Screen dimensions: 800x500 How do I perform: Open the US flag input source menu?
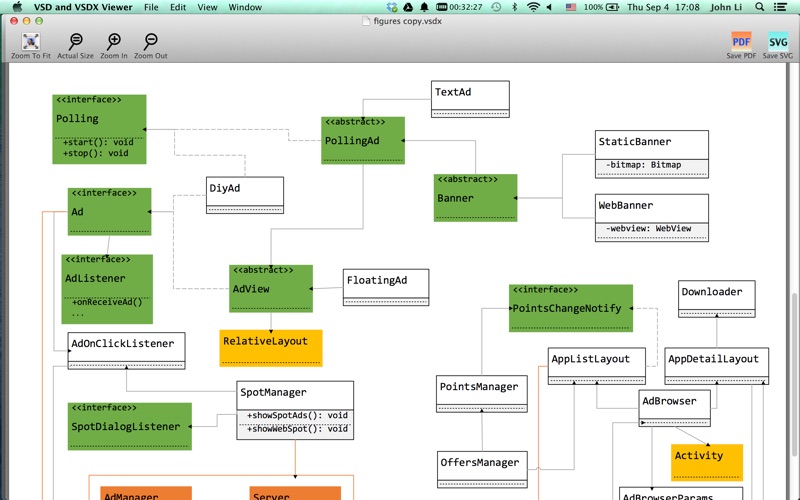[571, 7]
